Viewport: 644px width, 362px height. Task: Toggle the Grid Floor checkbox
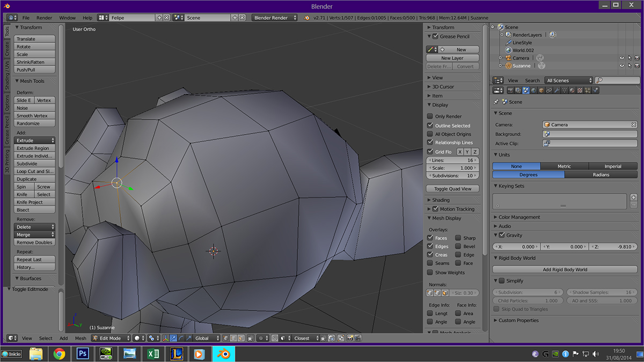(430, 152)
